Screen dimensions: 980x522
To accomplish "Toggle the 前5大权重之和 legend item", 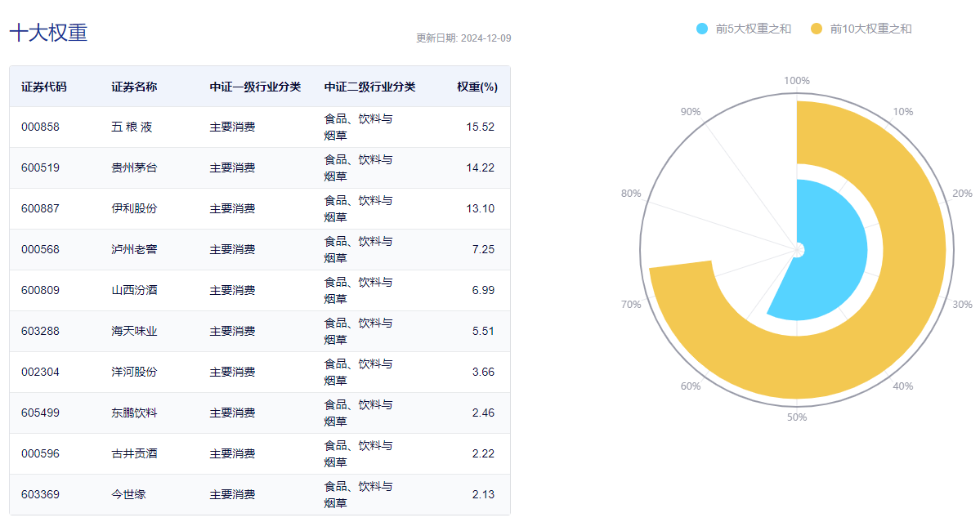I will pos(744,29).
